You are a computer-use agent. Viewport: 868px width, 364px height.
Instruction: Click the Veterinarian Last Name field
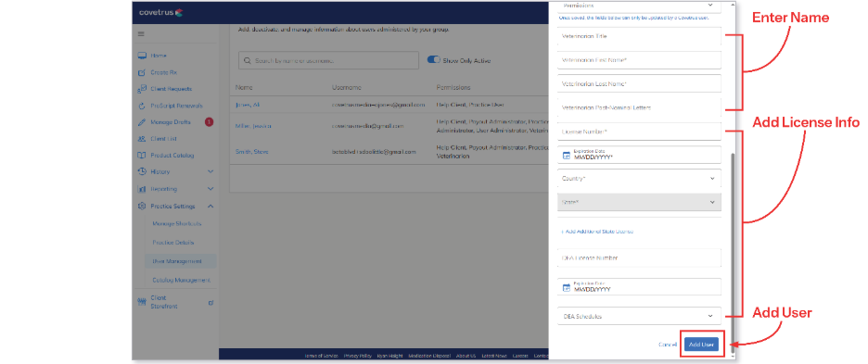coord(639,83)
